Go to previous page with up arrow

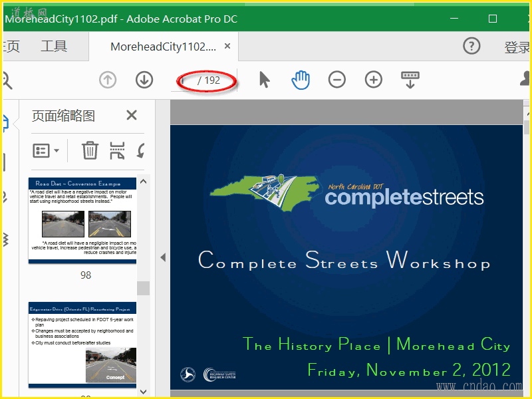click(108, 80)
